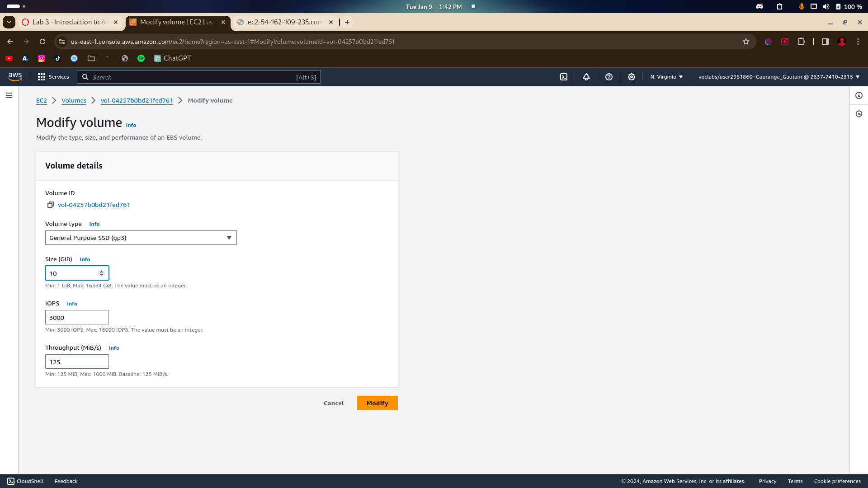
Task: Copy the volume ID to clipboard
Action: [x=51, y=205]
